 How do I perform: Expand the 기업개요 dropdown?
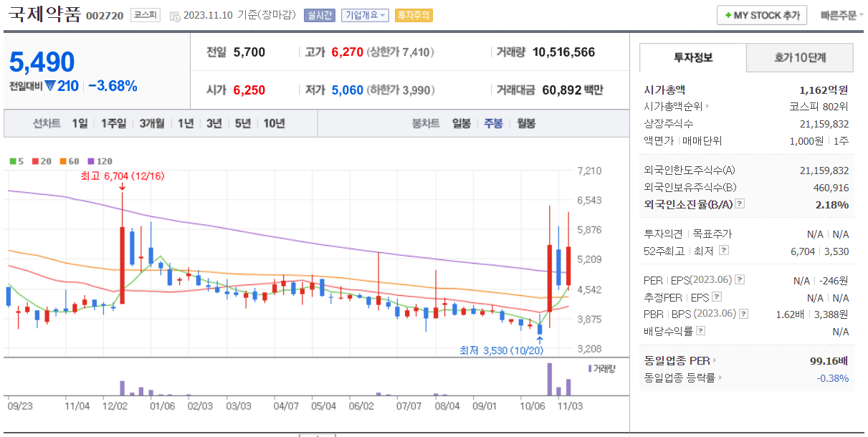tap(365, 15)
